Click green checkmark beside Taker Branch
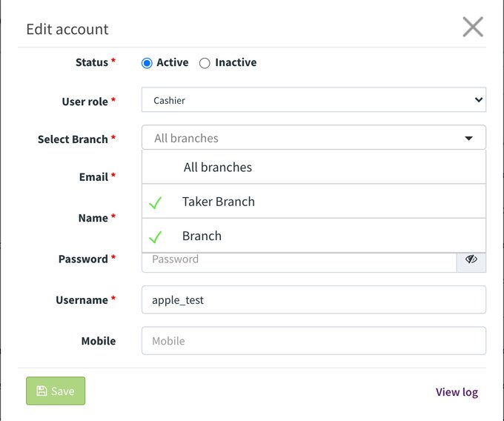 pyautogui.click(x=155, y=202)
